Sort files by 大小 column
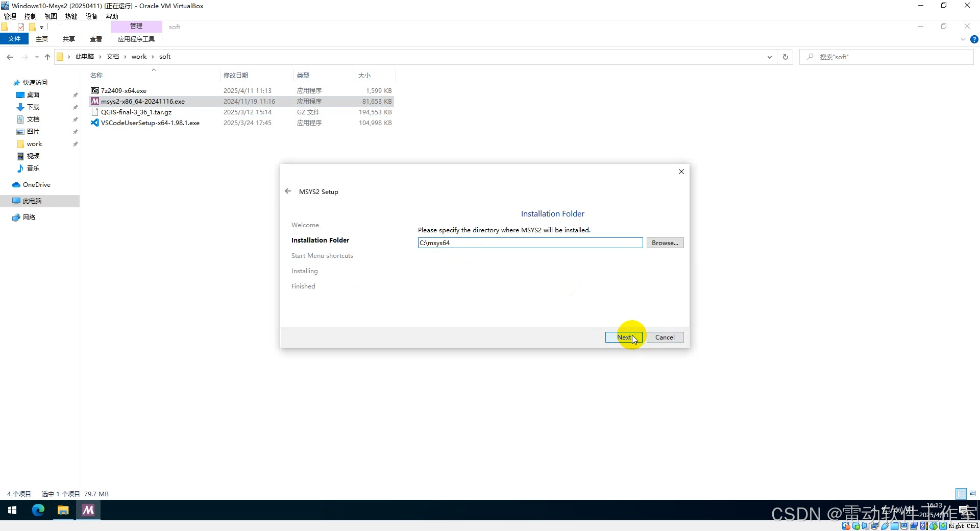Viewport: 980px width, 531px height. point(364,76)
